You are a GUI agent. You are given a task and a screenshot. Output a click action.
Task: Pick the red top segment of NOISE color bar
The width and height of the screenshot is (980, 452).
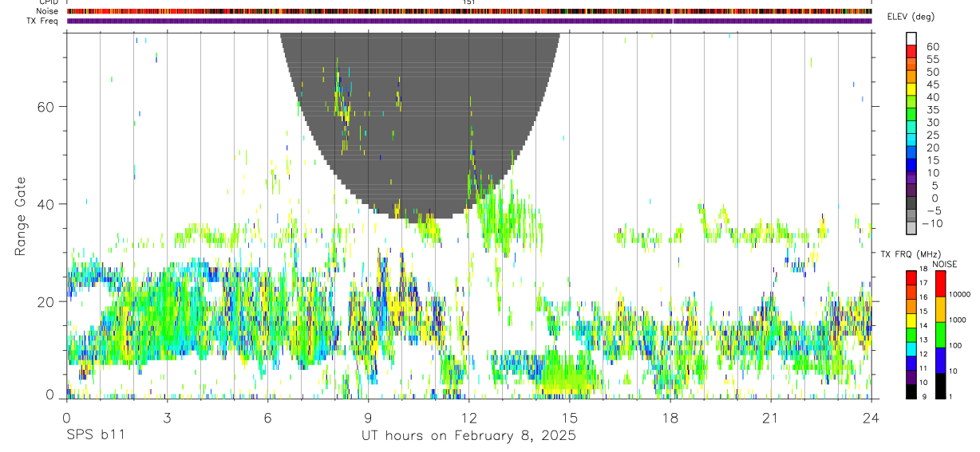click(940, 284)
